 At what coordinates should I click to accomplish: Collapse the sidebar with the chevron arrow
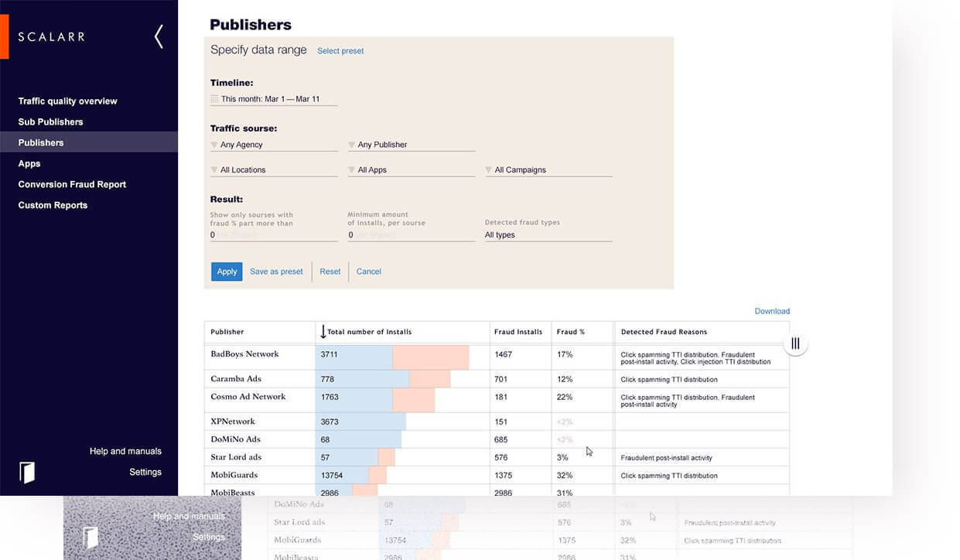pos(159,36)
